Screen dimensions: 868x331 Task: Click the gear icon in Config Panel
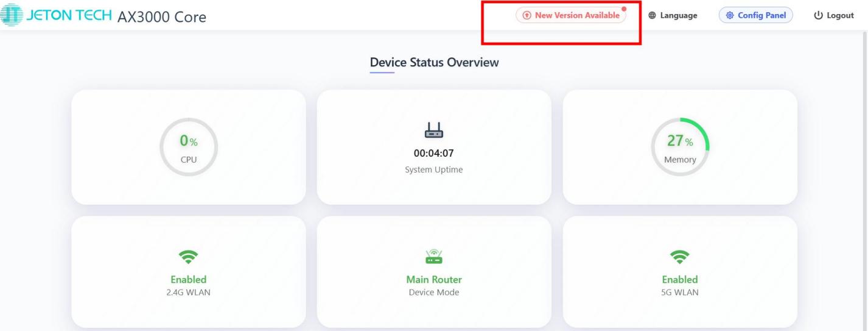pyautogui.click(x=730, y=15)
